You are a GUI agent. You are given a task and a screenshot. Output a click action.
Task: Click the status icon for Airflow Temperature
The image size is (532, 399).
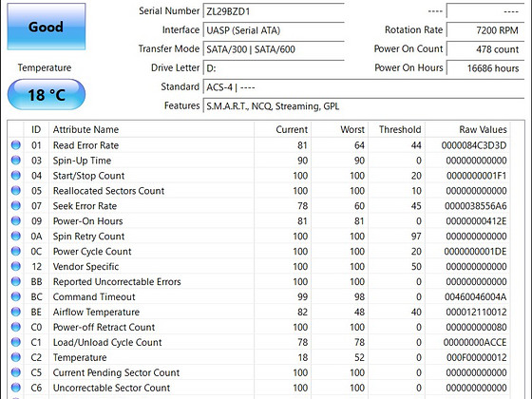pyautogui.click(x=15, y=312)
